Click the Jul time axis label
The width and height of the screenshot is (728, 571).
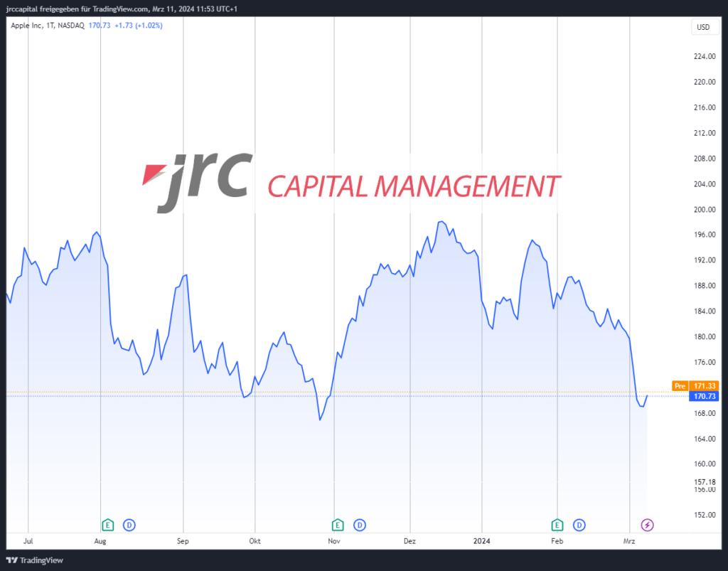point(28,541)
